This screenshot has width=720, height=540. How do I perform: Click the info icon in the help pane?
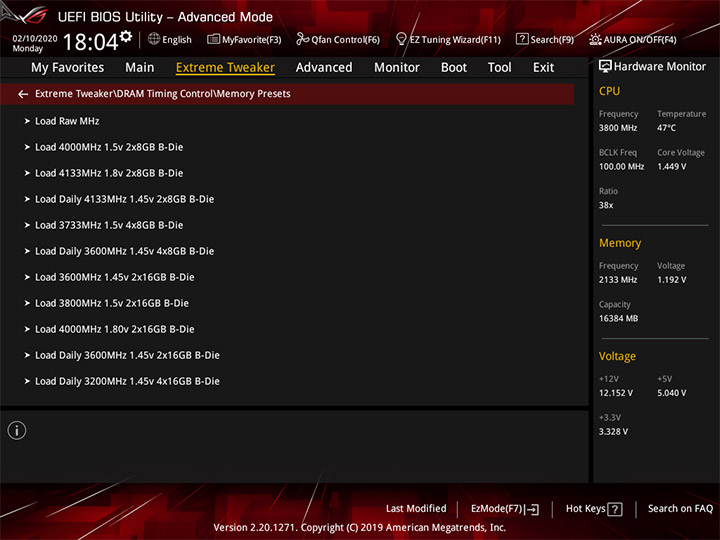click(17, 430)
